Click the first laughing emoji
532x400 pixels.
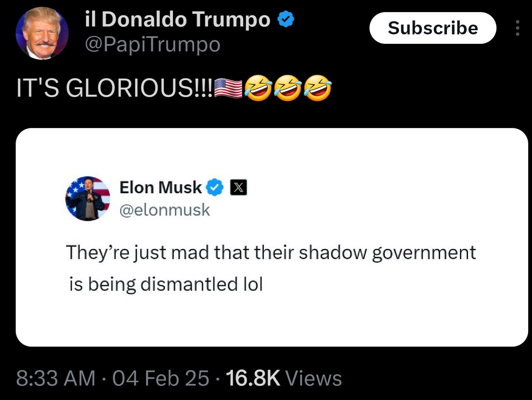[x=258, y=88]
